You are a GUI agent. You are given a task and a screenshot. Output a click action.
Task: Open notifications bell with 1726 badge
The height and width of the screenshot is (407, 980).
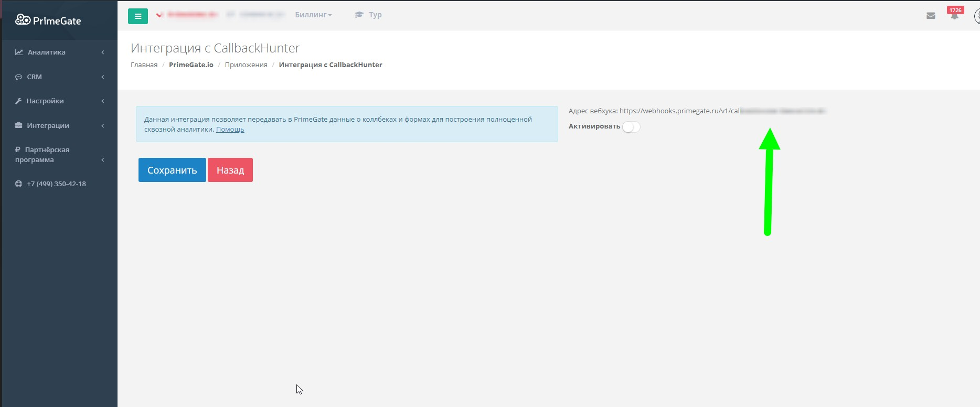click(954, 14)
